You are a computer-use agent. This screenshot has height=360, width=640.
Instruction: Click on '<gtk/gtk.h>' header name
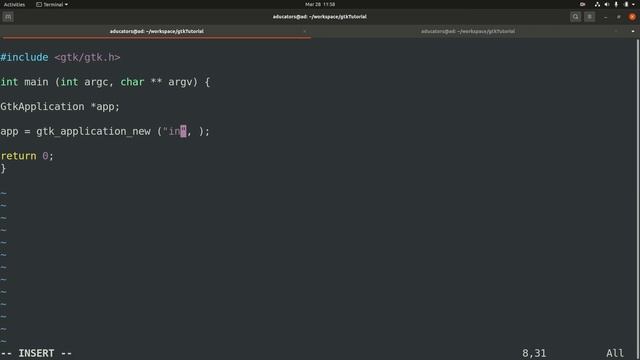(x=87, y=57)
